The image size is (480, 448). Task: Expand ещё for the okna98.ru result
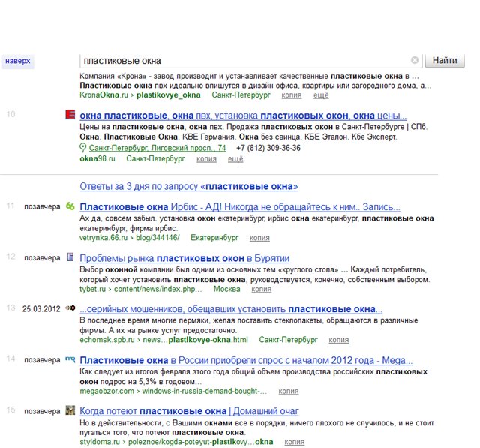click(x=235, y=159)
